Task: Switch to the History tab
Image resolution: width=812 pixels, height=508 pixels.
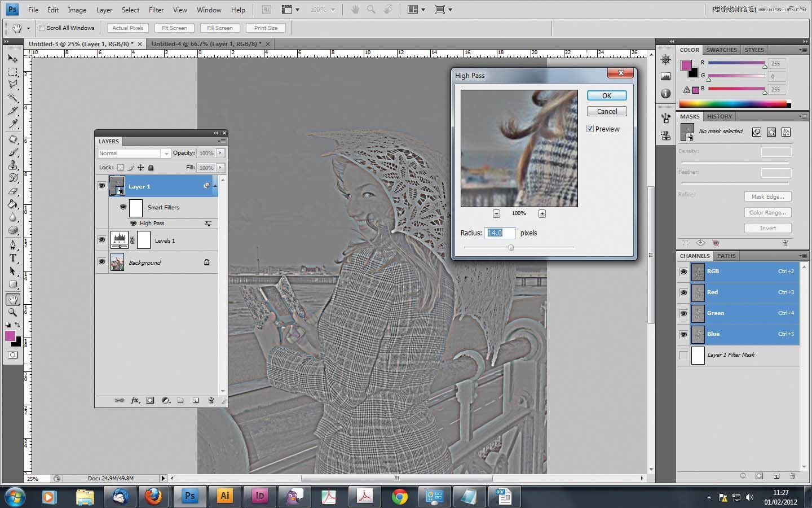Action: [719, 116]
